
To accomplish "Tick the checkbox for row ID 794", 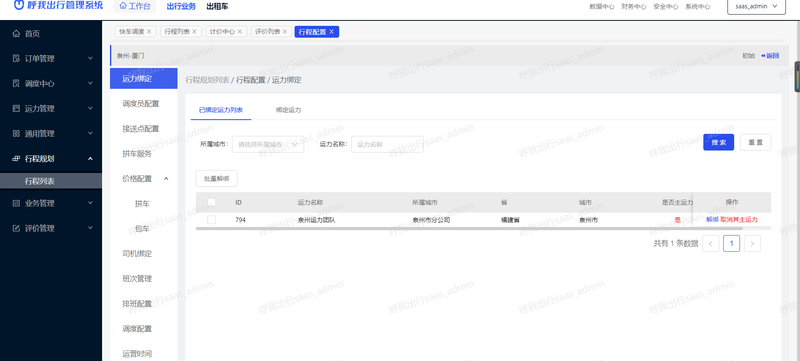I will click(x=211, y=220).
